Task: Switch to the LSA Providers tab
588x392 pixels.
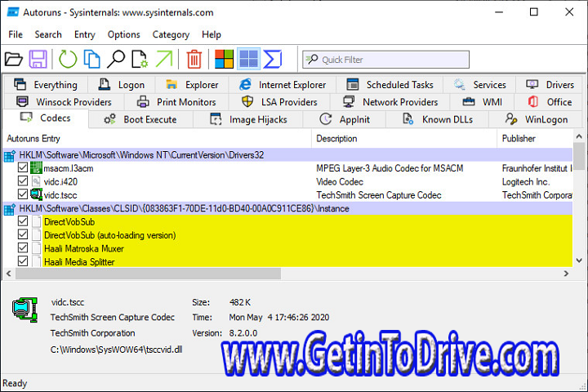Action: (279, 101)
